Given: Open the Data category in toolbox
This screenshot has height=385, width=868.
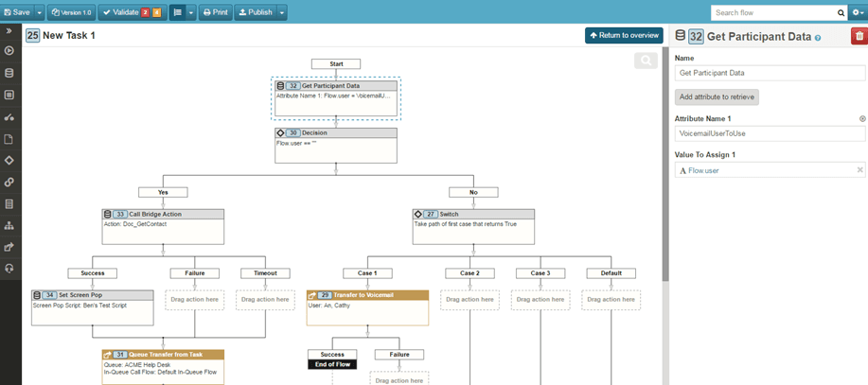Looking at the screenshot, I should pos(9,73).
